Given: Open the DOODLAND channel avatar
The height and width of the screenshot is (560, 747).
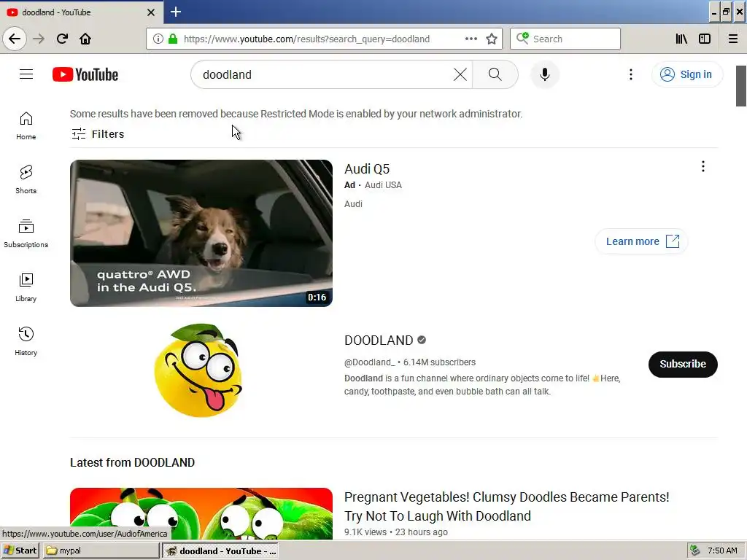Looking at the screenshot, I should [200, 370].
